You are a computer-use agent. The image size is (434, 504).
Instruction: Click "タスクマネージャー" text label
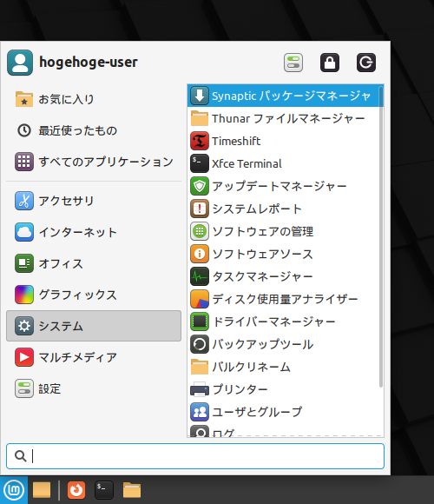coord(262,276)
